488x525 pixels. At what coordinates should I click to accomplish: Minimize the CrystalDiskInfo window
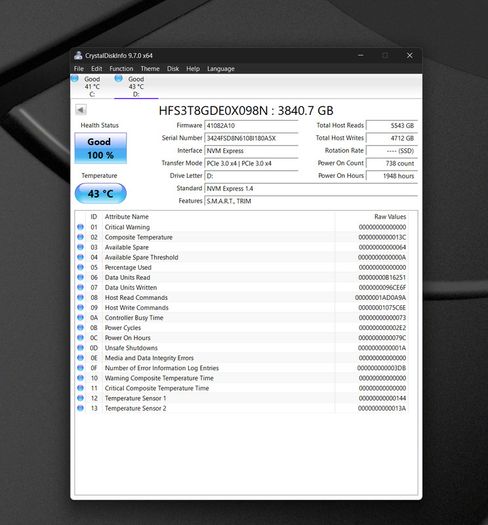361,55
